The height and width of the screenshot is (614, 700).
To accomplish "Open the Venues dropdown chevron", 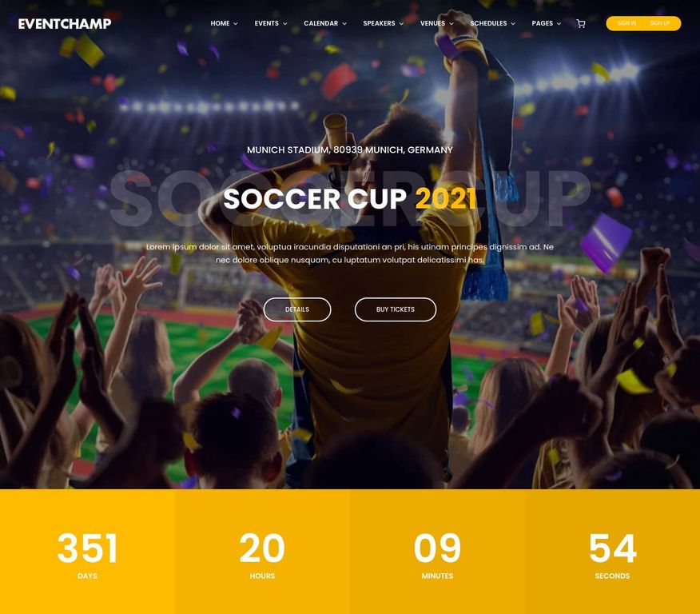I will pos(451,24).
